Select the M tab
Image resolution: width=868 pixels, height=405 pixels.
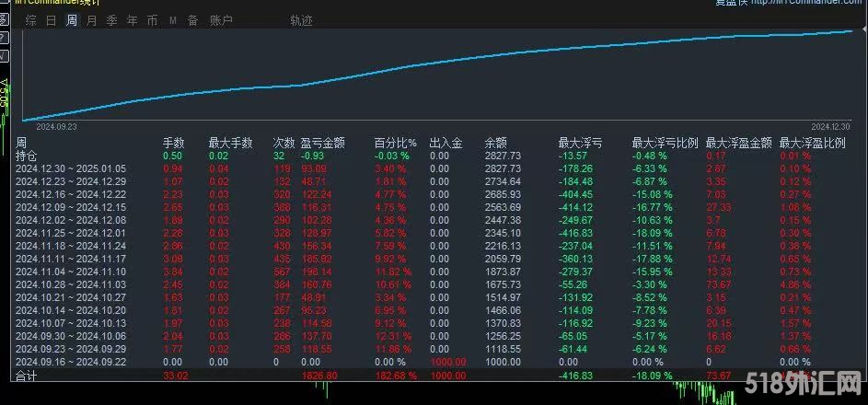point(173,21)
